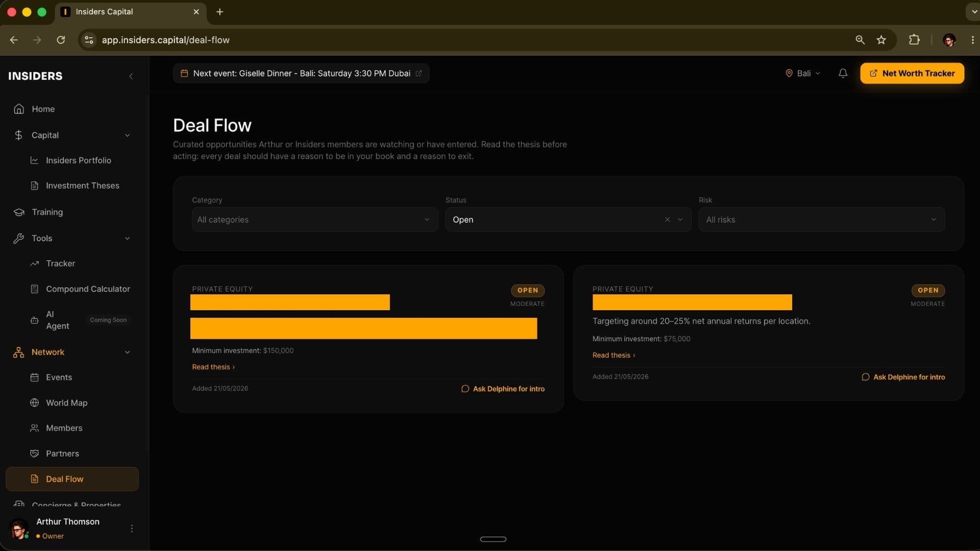Viewport: 980px width, 551px height.
Task: Open the Status dropdown set to Open
Action: point(568,219)
